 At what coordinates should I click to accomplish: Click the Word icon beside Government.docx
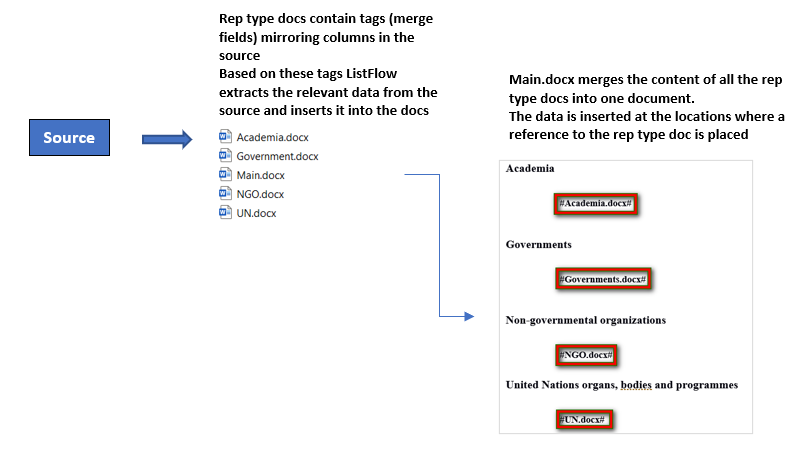[225, 155]
